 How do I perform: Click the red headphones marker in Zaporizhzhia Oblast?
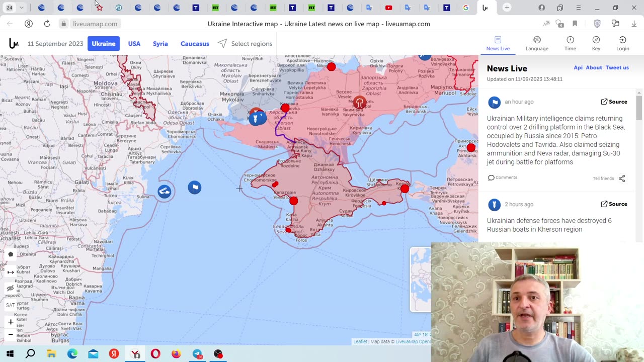click(360, 103)
